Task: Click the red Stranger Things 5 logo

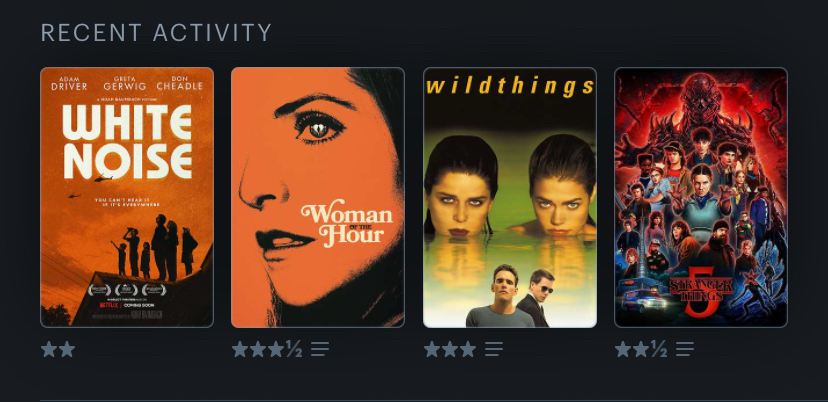Action: pyautogui.click(x=701, y=292)
